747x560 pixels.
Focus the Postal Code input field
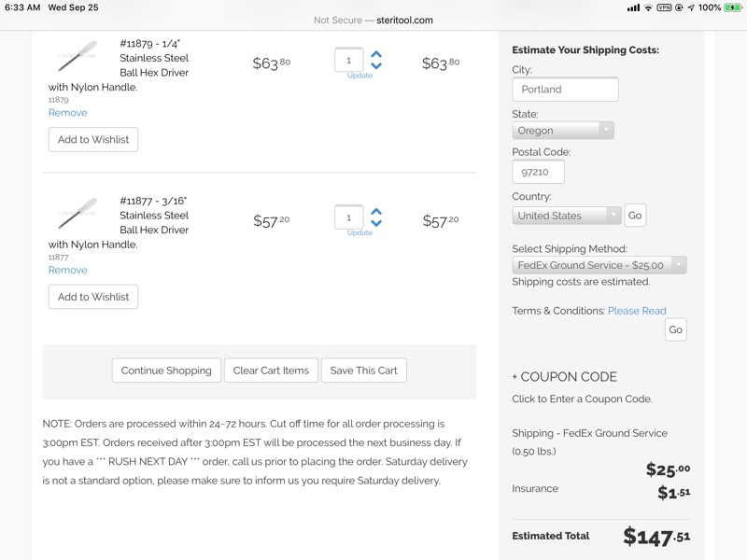[538, 173]
